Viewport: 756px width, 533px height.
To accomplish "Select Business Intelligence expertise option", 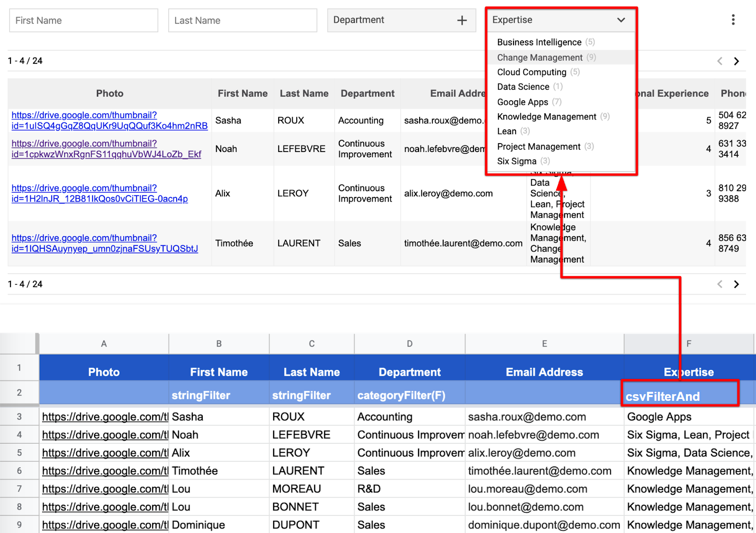I will [561, 42].
